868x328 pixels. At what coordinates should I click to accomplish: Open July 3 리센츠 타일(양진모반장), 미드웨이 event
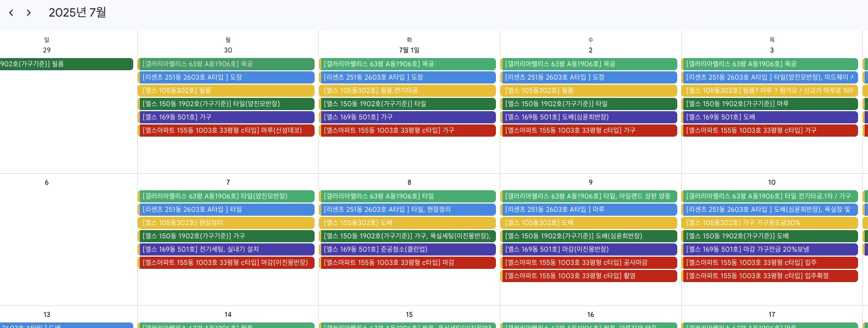770,77
